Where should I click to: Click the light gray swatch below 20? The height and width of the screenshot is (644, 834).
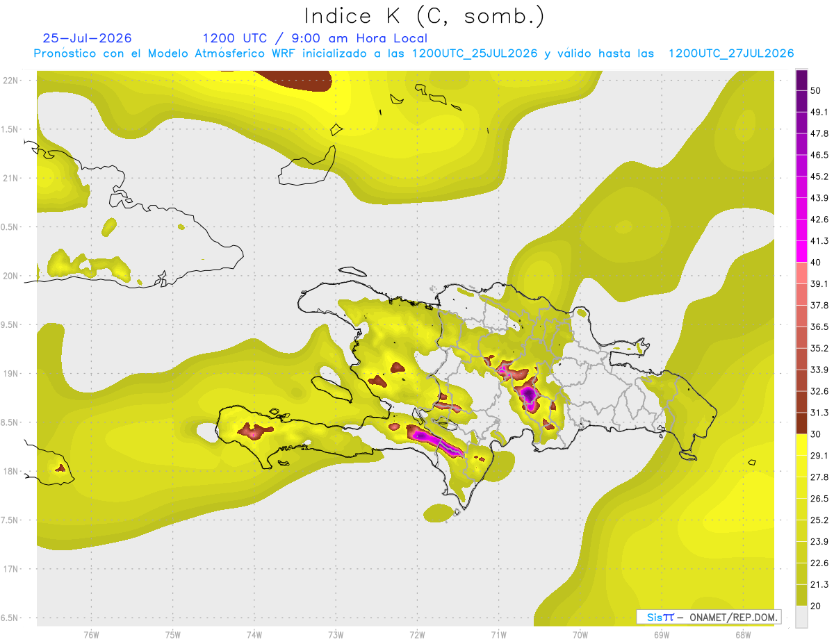[x=801, y=616]
